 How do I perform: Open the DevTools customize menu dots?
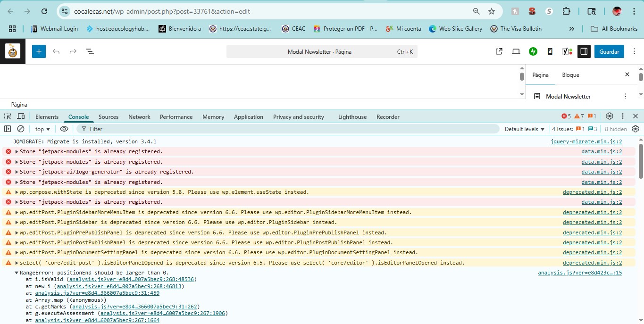[623, 116]
